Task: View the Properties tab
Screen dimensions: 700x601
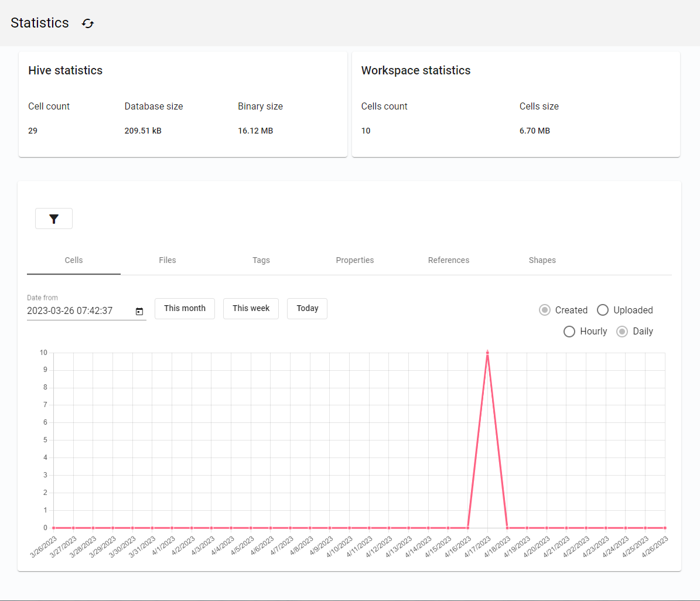Action: tap(355, 260)
